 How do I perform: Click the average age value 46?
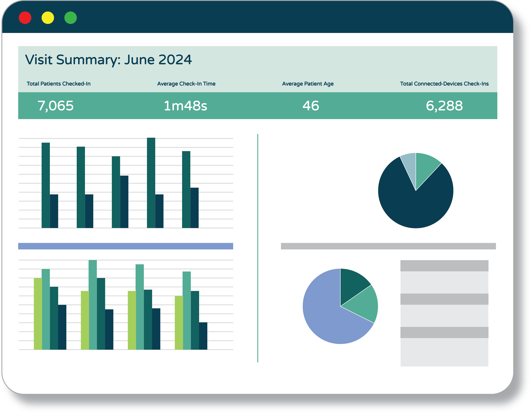click(x=311, y=106)
